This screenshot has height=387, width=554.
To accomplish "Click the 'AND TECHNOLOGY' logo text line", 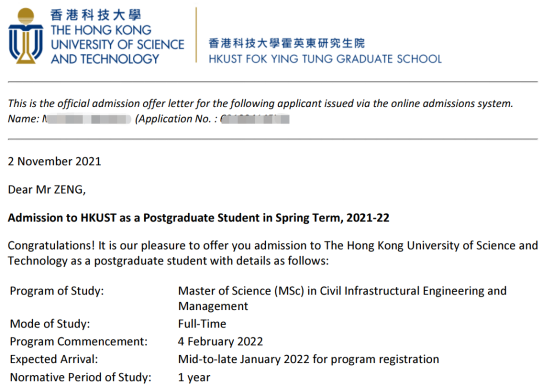I will click(x=105, y=59).
